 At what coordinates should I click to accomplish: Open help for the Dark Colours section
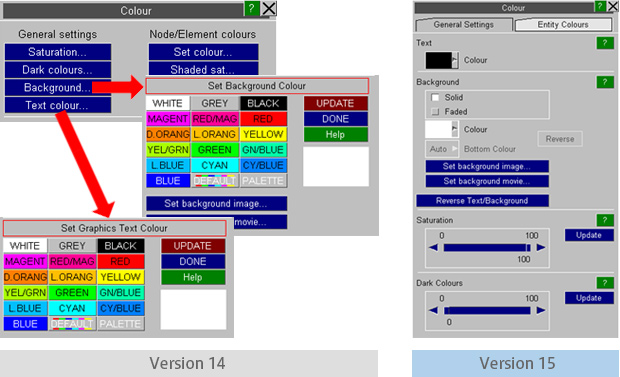coord(605,283)
